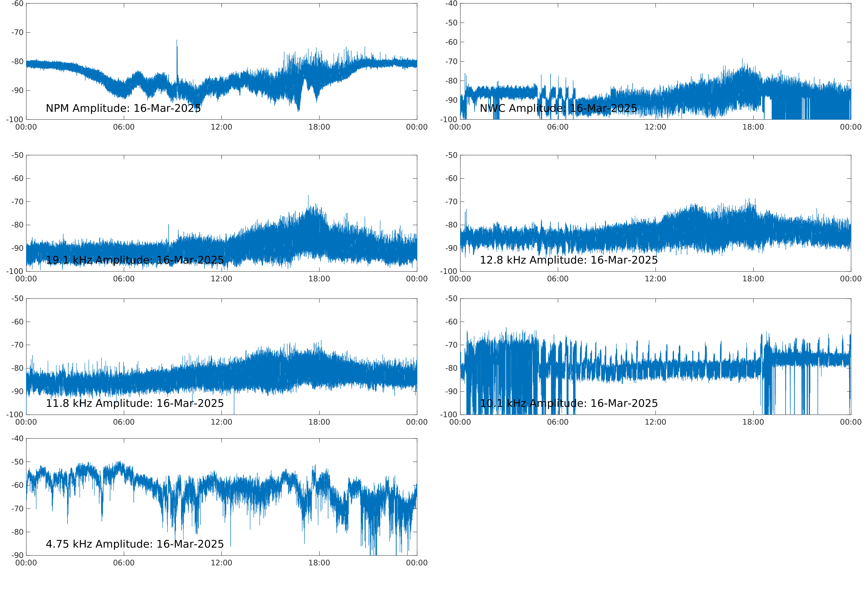This screenshot has height=597, width=868.
Task: Click 12:00 tick label under 19.1 kHz plot
Action: [x=221, y=279]
